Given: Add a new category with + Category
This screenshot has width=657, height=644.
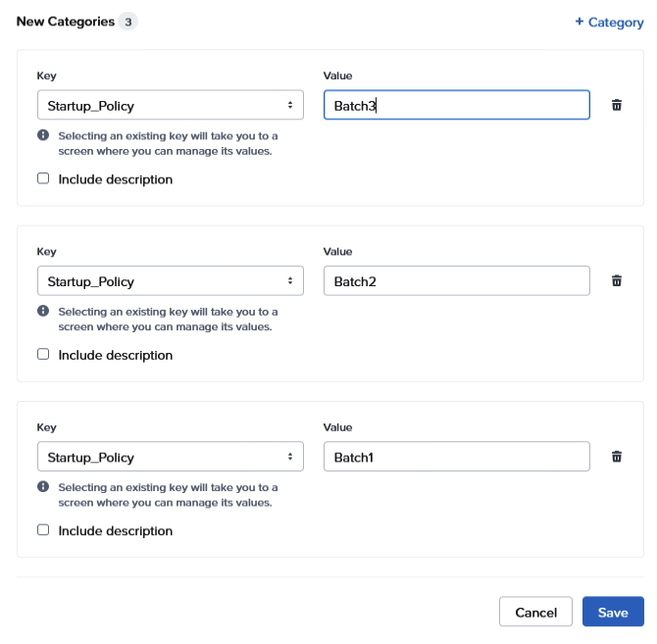Looking at the screenshot, I should (x=608, y=22).
